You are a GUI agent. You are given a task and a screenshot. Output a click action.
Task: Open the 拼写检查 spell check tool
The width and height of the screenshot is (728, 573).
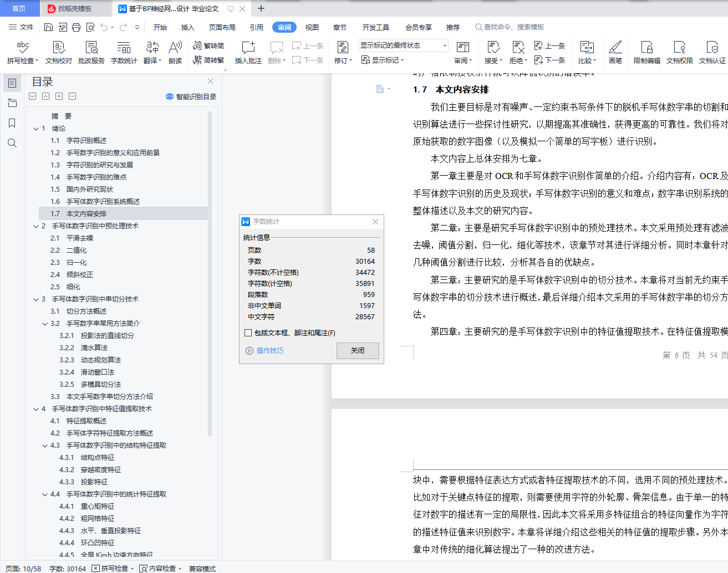[23, 53]
